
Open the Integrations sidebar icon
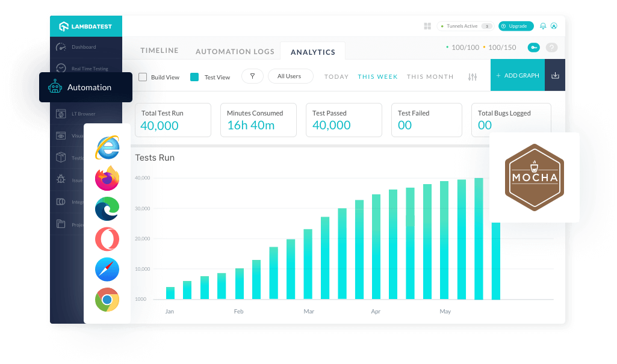[61, 202]
